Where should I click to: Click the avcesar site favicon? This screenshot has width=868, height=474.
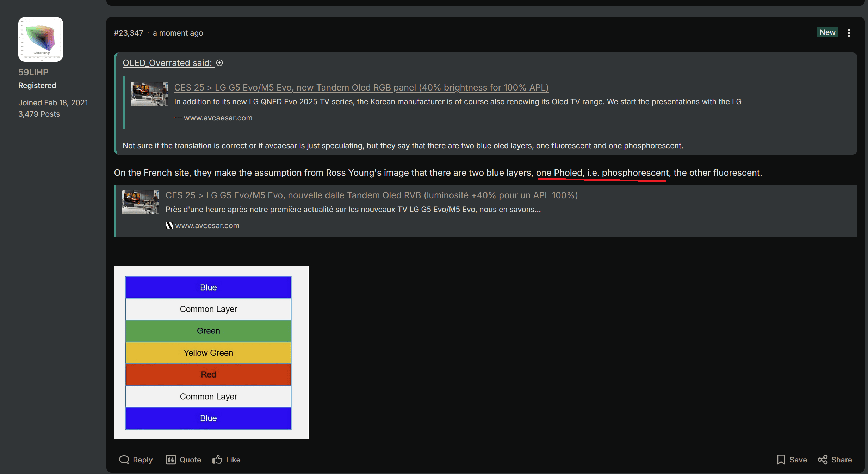click(x=169, y=226)
